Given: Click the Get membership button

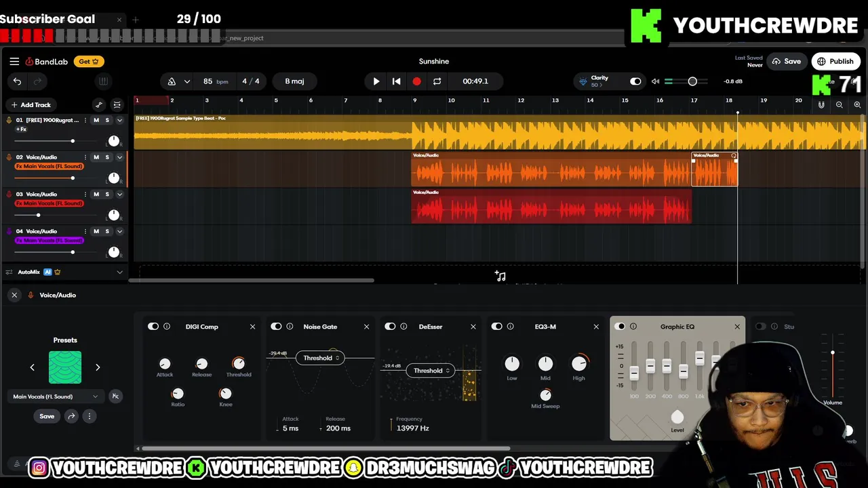Looking at the screenshot, I should [89, 61].
